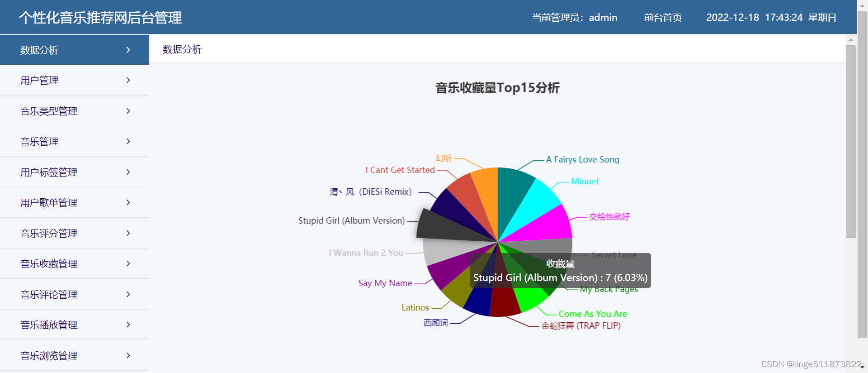Select 音乐播放管理 in the sidebar
868x373 pixels.
[x=75, y=325]
